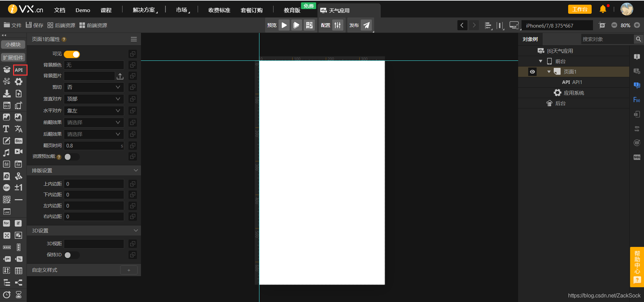644x302 pixels.
Task: Collapse the 排版设置 section
Action: point(84,171)
